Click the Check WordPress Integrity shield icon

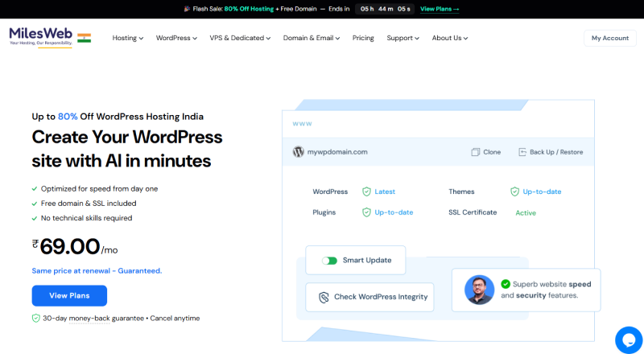(324, 297)
